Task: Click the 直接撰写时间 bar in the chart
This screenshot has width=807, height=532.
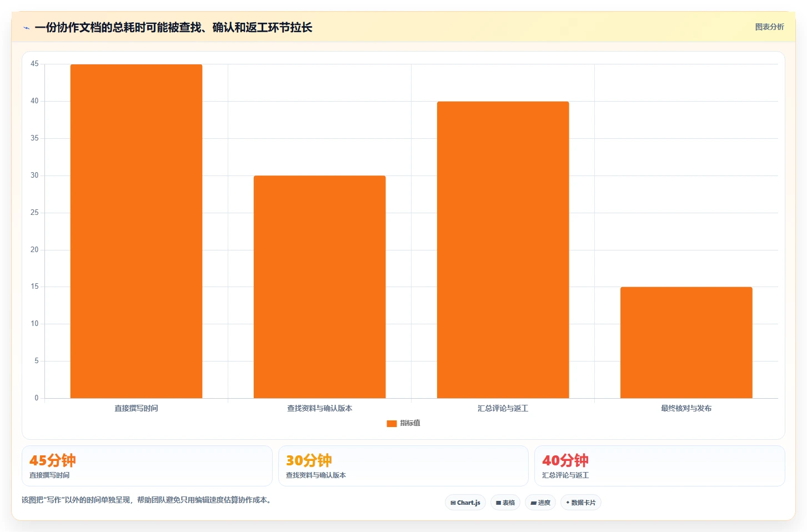Action: coord(136,231)
